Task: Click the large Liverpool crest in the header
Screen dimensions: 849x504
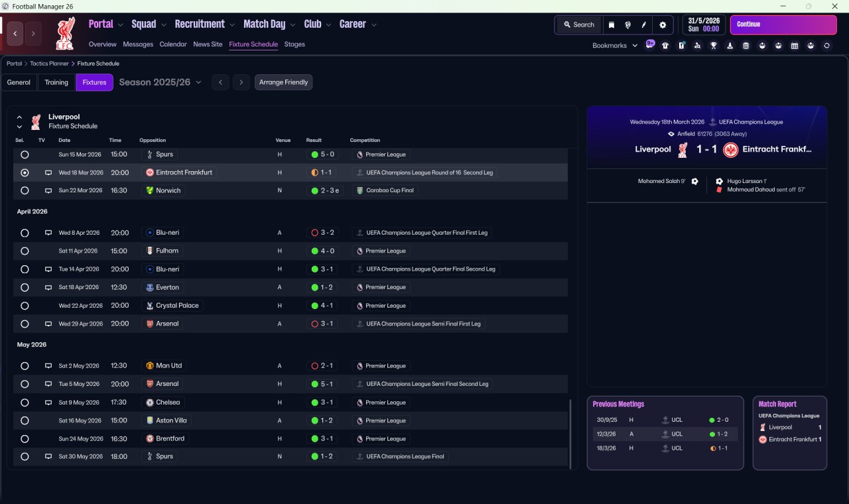Action: (x=64, y=33)
